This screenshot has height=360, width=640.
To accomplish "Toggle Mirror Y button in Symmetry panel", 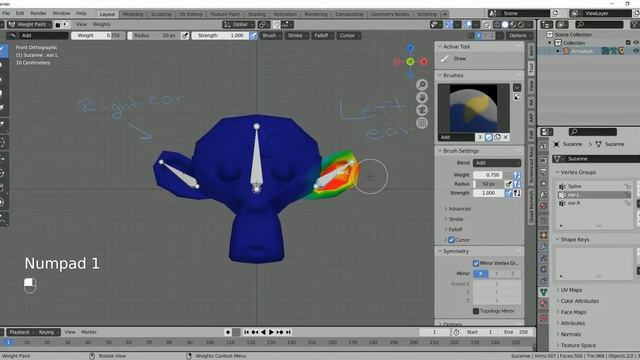I will click(497, 273).
